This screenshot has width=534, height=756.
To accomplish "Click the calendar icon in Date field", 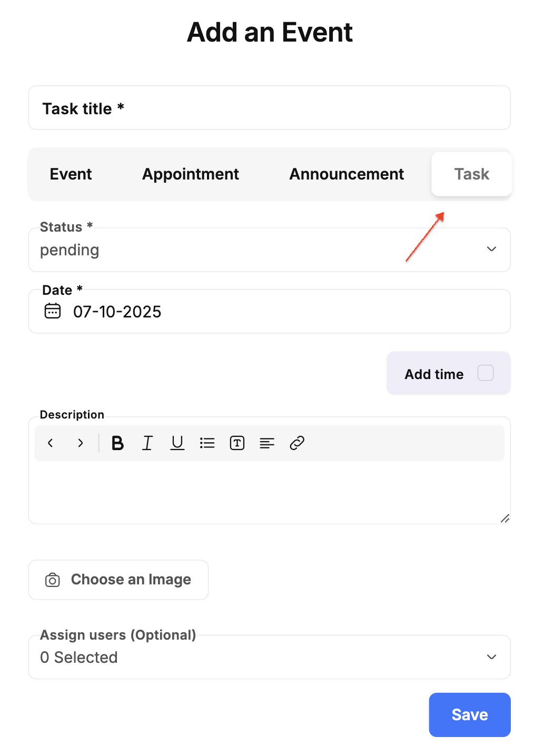I will coord(53,311).
